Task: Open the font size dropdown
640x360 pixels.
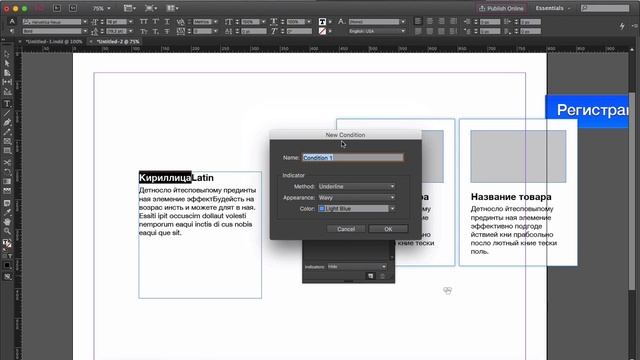Action: (x=131, y=22)
